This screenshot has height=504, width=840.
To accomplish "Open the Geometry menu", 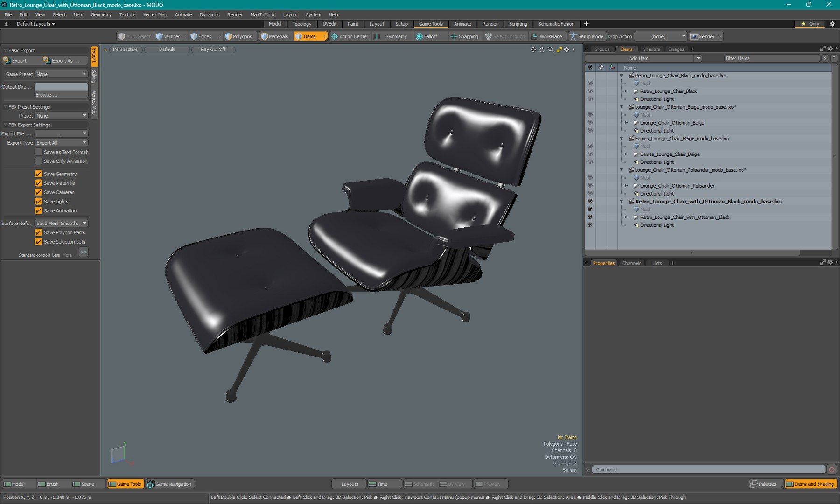I will click(101, 14).
